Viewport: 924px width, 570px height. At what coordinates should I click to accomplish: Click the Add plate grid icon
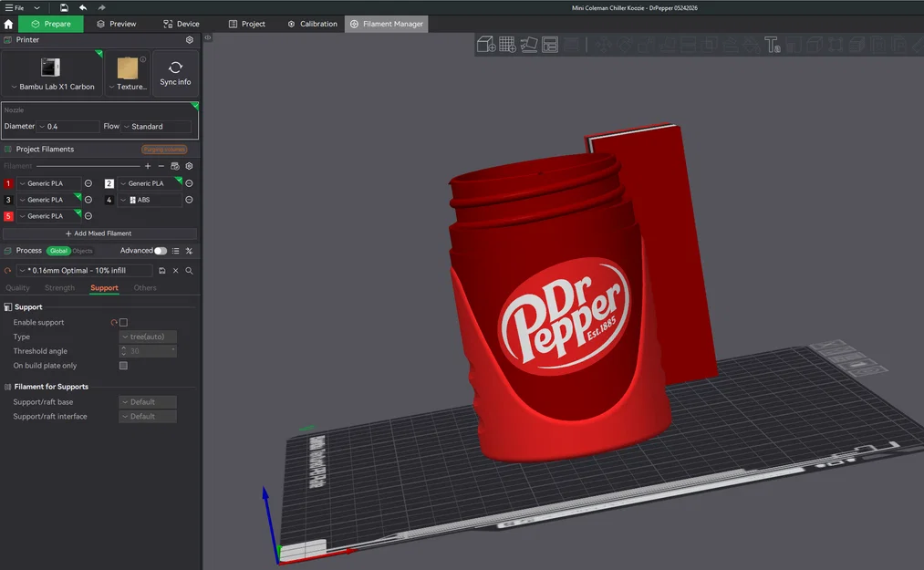coord(507,44)
